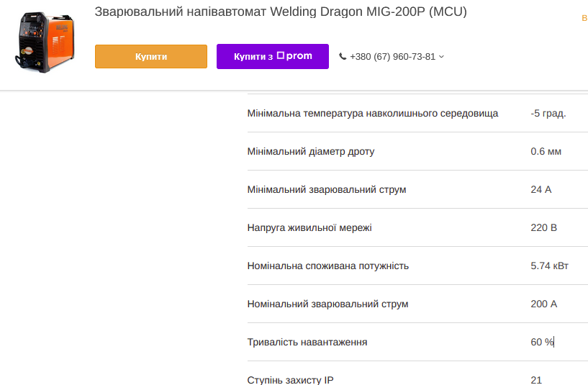This screenshot has width=588, height=385.
Task: Select row label Мінімальний зварювальний струм
Action: (x=326, y=190)
